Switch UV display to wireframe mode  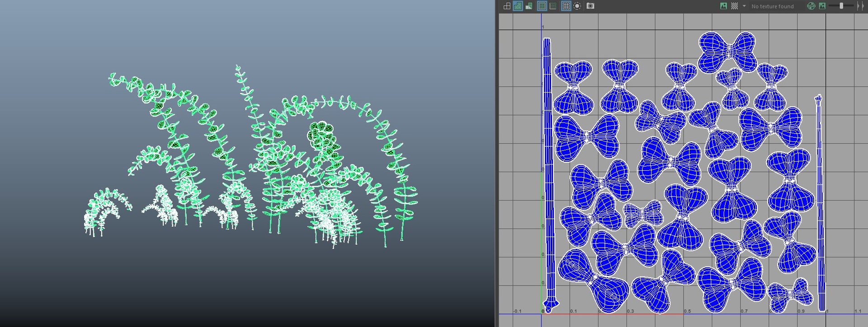507,6
